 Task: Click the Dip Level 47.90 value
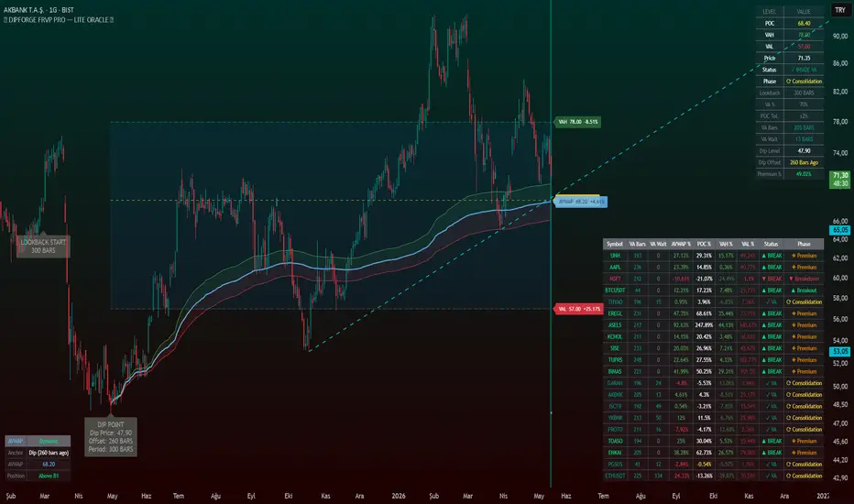coord(804,151)
